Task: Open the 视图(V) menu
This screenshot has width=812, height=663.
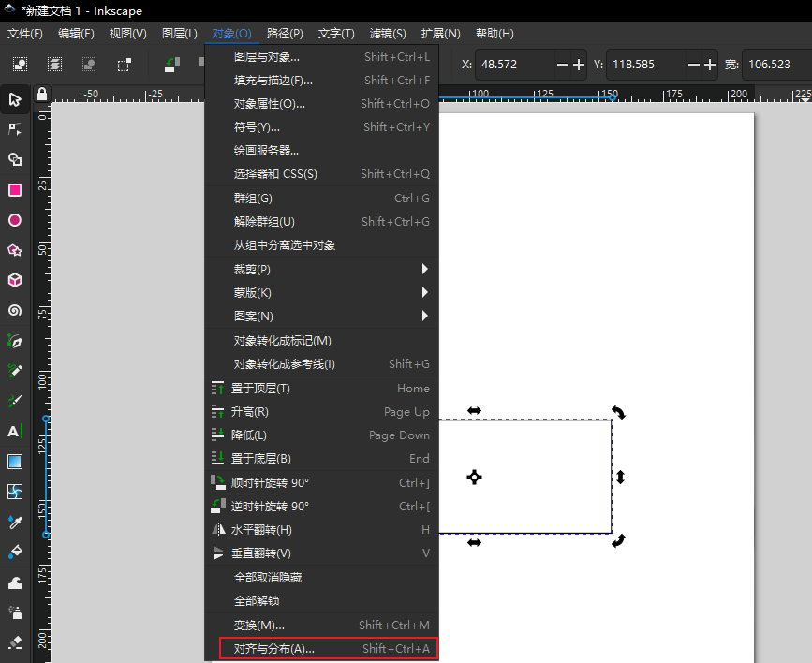Action: tap(128, 34)
